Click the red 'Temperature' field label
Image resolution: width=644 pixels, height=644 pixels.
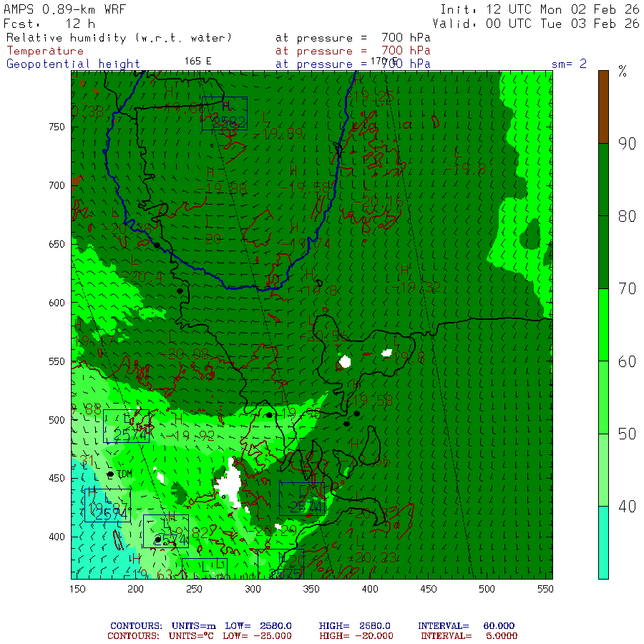click(x=45, y=51)
